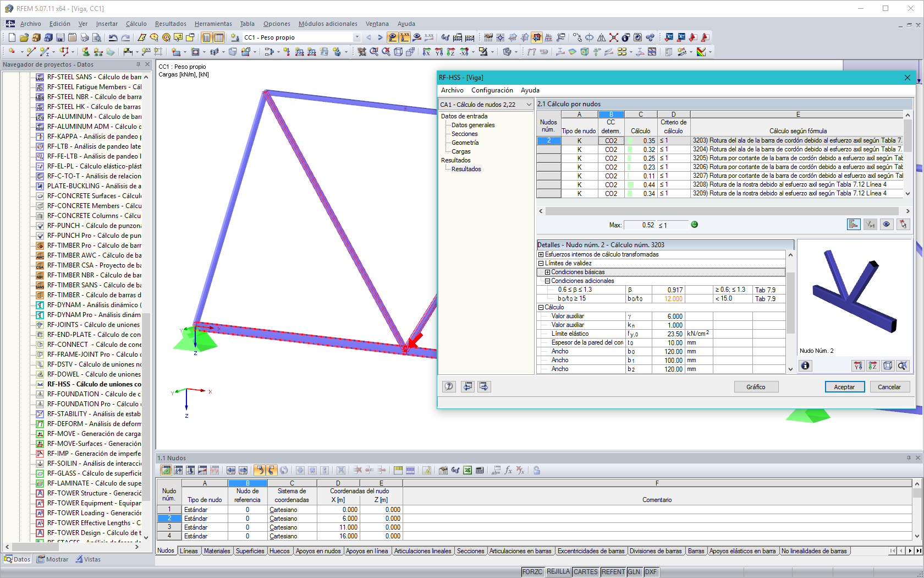Click the print preview toolbar icon
The image size is (924, 578).
[96, 37]
